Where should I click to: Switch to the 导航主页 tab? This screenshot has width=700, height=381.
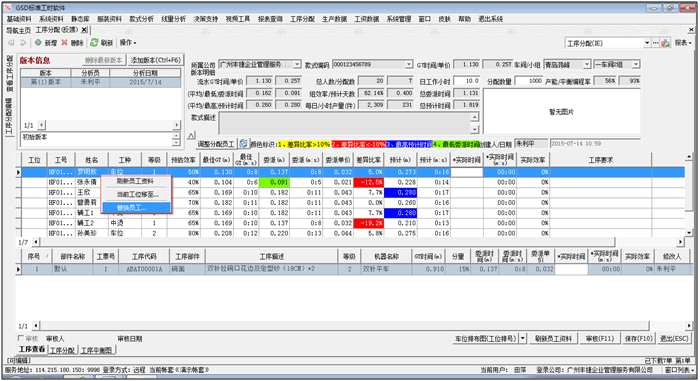click(x=19, y=30)
